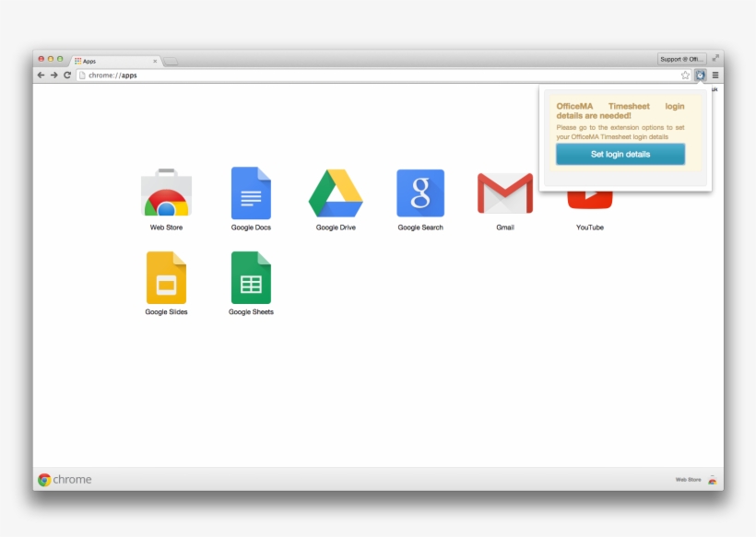Open the Chrome settings hamburger menu
This screenshot has width=756, height=537.
716,75
